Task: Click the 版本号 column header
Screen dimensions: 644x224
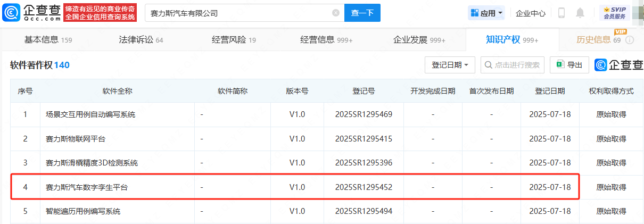Action: 297,91
